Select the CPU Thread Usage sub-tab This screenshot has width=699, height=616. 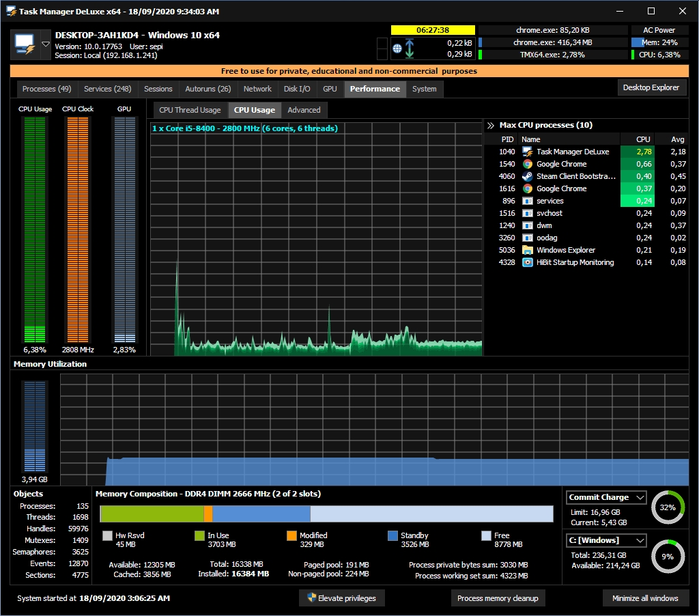tap(190, 110)
